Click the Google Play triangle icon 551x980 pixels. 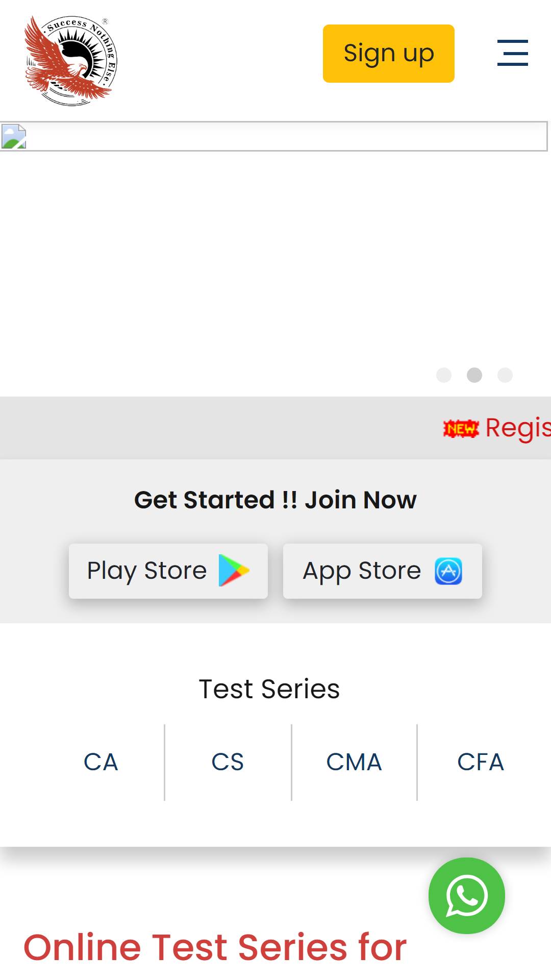(234, 571)
